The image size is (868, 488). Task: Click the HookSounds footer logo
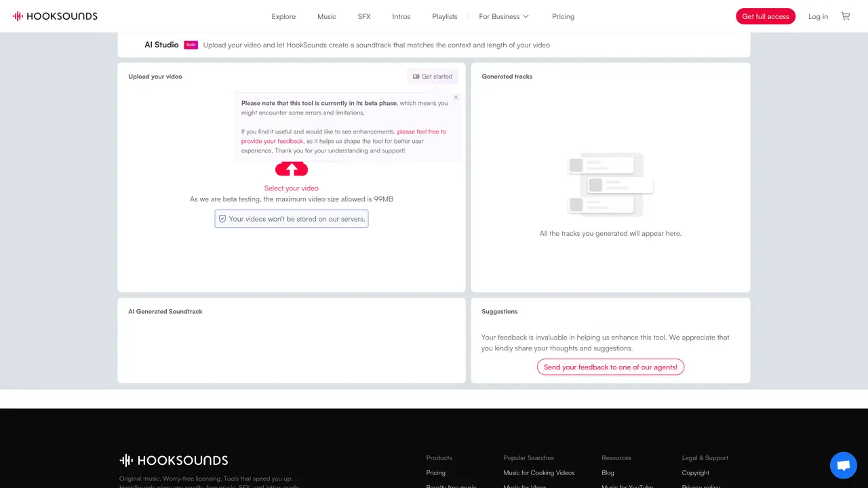pyautogui.click(x=174, y=461)
